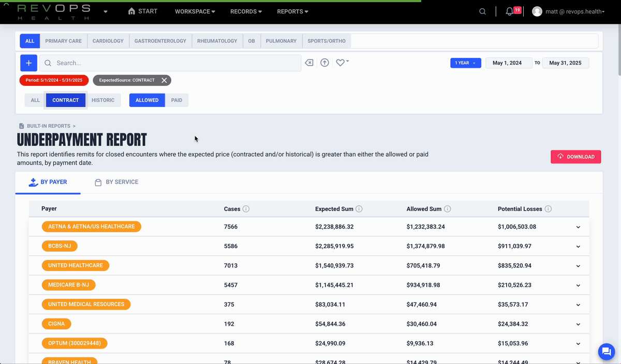The width and height of the screenshot is (621, 364).
Task: Expand the UNITED HEALTHCARE row chevron
Action: click(578, 266)
